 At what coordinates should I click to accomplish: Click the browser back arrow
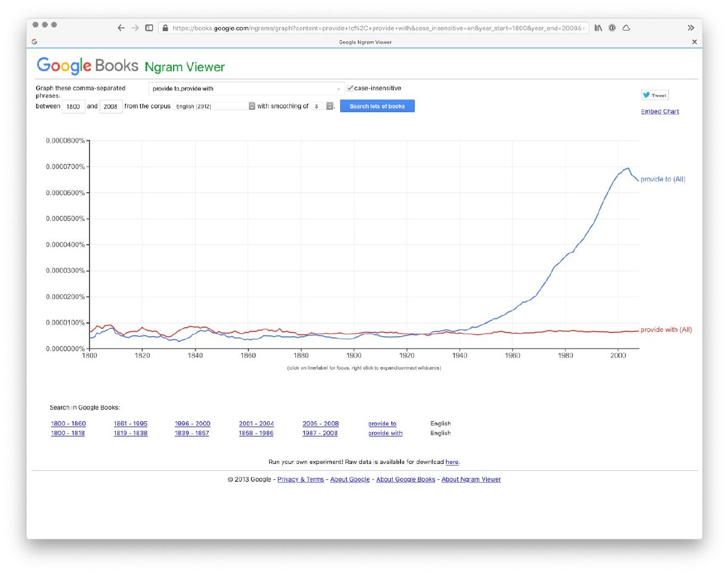121,28
